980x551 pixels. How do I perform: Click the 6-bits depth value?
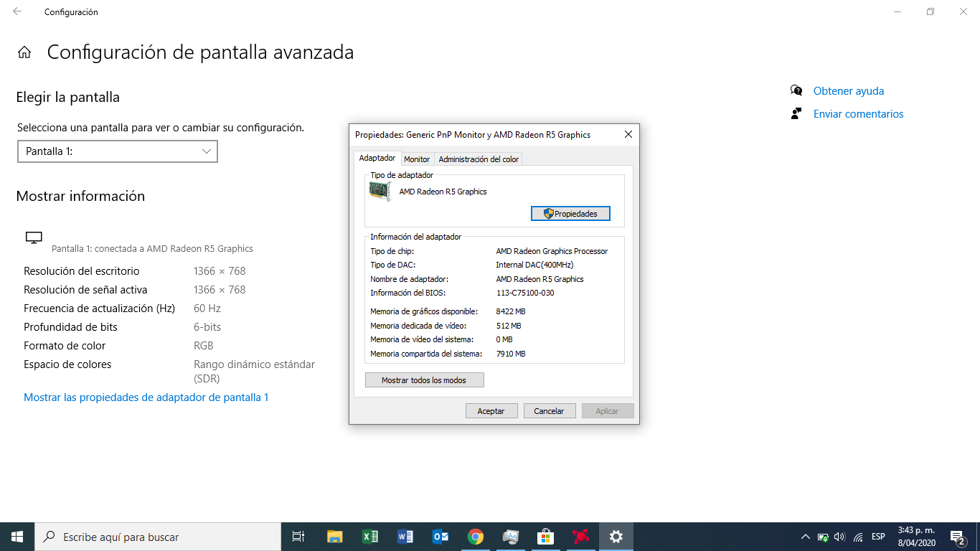[x=207, y=327]
